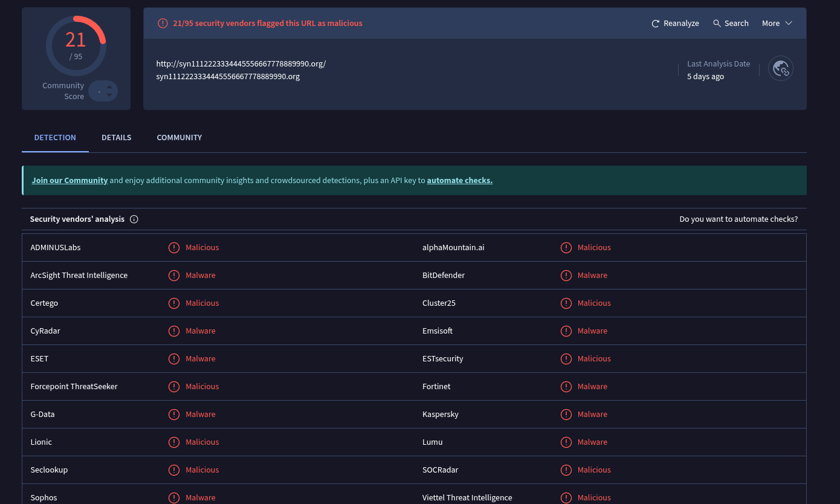Select the Detection tab

tap(55, 138)
